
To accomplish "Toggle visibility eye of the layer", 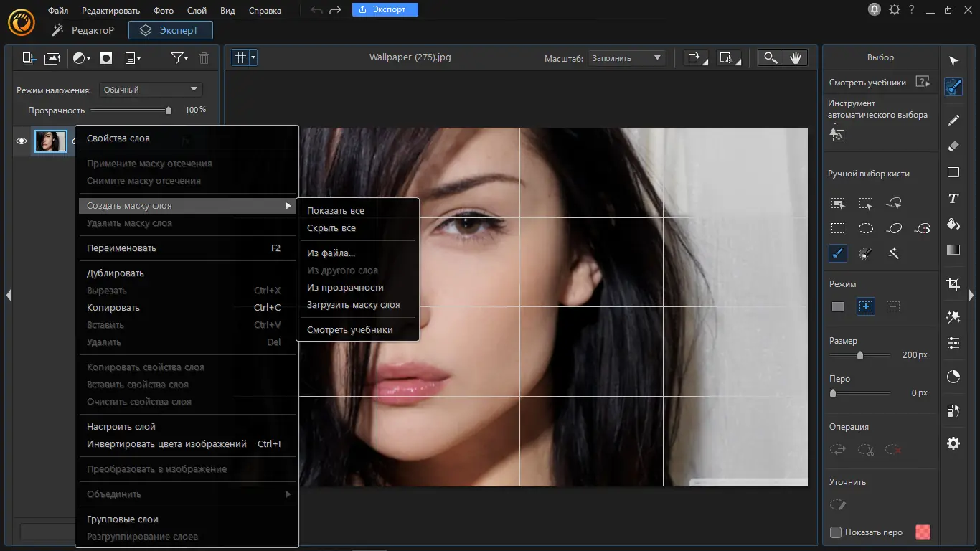I will coord(22,141).
